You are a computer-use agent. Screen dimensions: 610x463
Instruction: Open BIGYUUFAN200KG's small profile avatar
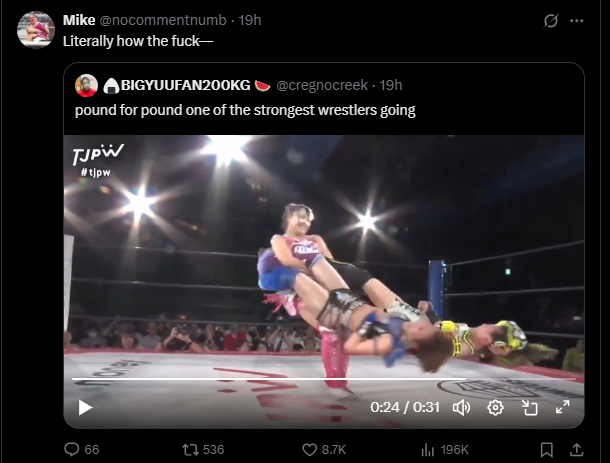tap(86, 85)
